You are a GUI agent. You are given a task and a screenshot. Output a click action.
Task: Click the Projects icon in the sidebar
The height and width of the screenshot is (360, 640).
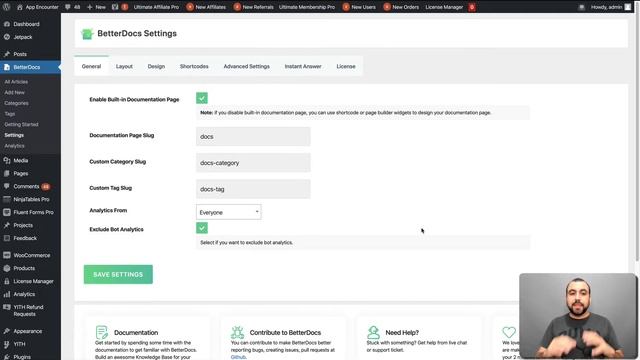coord(7,225)
